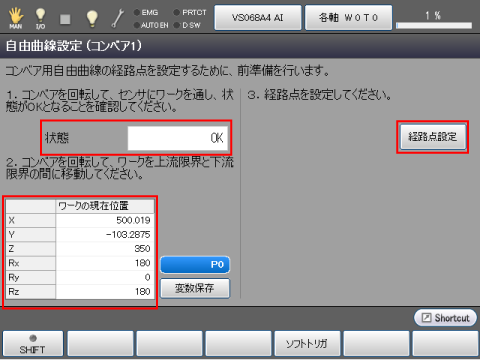Click the 状態 OK status field

pyautogui.click(x=178, y=138)
